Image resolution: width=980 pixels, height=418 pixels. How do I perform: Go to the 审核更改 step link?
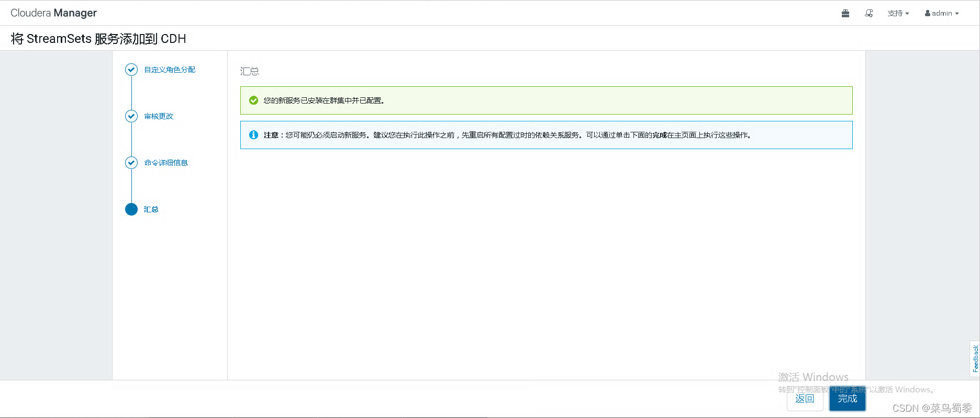coord(159,116)
